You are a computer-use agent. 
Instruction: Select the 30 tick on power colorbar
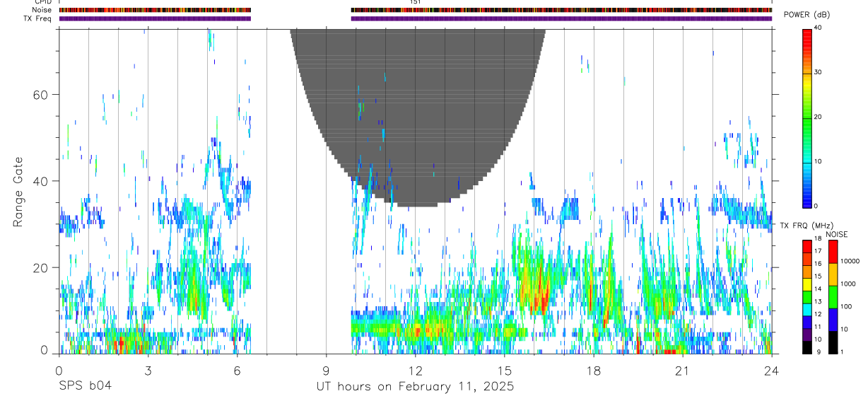click(818, 72)
